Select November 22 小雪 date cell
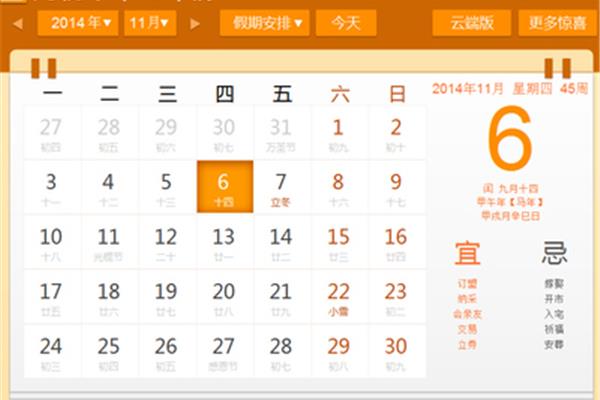The height and width of the screenshot is (400, 600). click(339, 297)
